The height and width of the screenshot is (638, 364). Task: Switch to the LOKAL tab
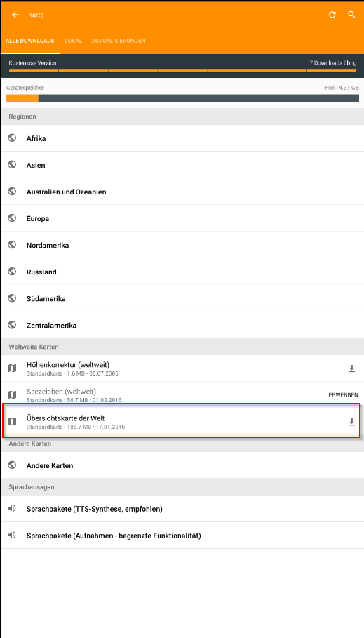tap(73, 41)
